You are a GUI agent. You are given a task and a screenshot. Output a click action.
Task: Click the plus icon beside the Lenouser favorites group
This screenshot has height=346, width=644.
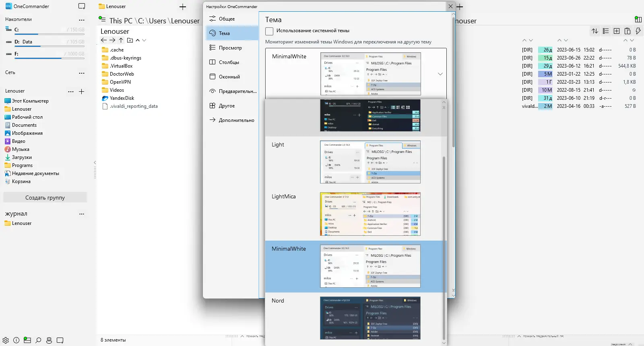(x=82, y=92)
